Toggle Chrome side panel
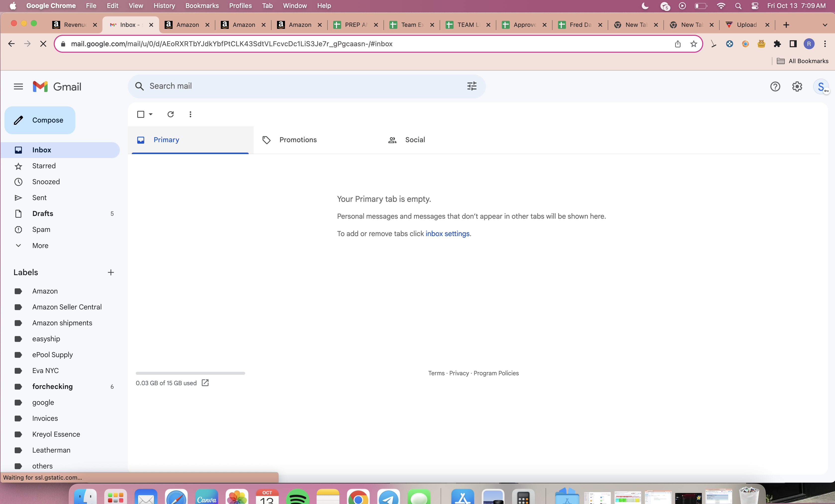This screenshot has height=504, width=835. tap(793, 44)
